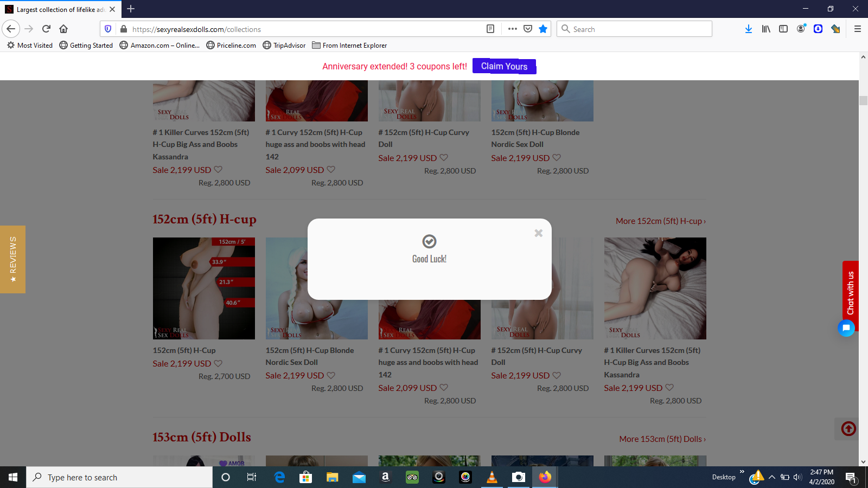Open the Amazon.com bookmark
This screenshot has width=868, height=488.
pos(159,46)
